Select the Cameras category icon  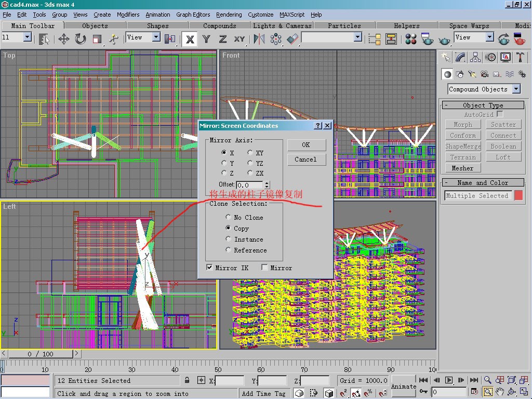(x=484, y=74)
